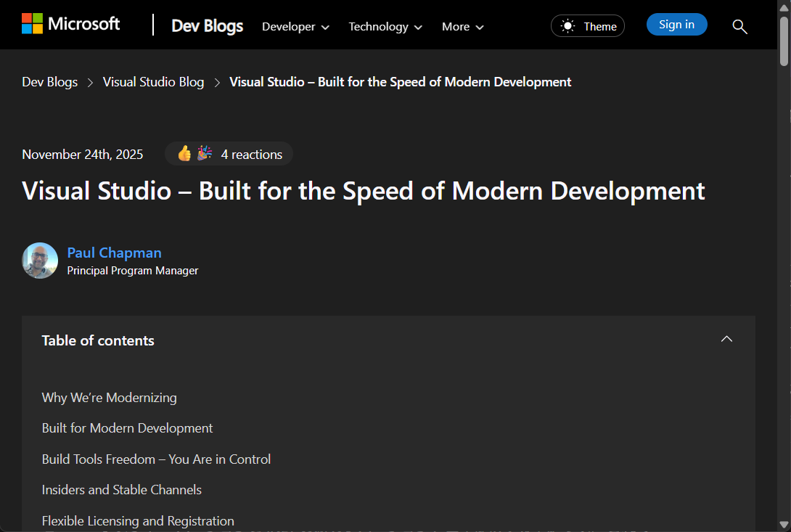Click the sun icon inside the Theme button
791x532 pixels.
coord(569,25)
